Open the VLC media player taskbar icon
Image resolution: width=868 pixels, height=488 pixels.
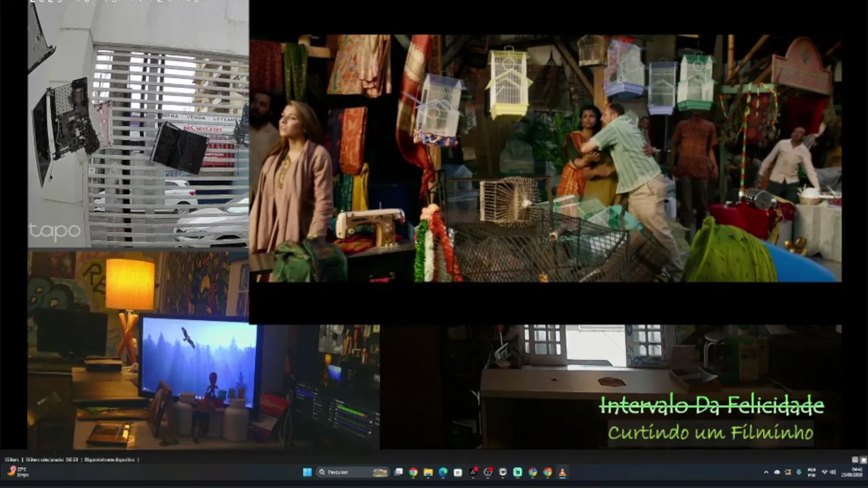[562, 472]
